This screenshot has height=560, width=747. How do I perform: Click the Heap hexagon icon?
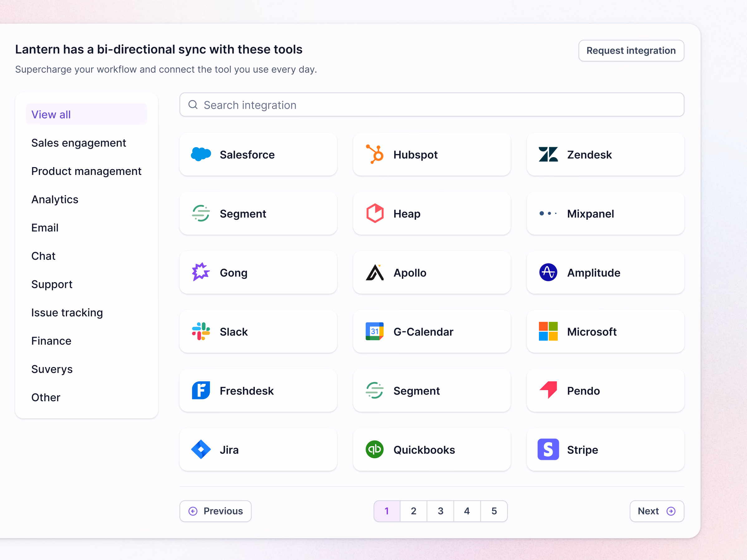tap(375, 213)
